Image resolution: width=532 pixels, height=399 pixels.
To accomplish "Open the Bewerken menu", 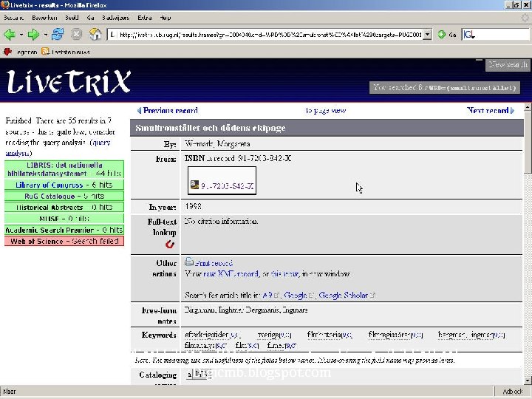I will click(x=44, y=18).
